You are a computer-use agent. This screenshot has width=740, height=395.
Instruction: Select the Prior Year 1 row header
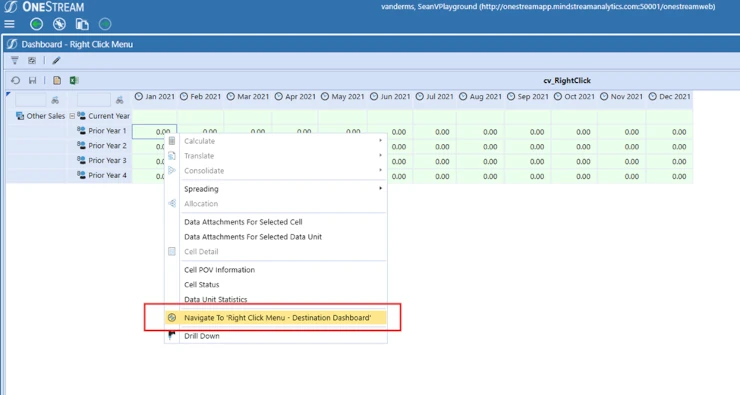pyautogui.click(x=102, y=131)
